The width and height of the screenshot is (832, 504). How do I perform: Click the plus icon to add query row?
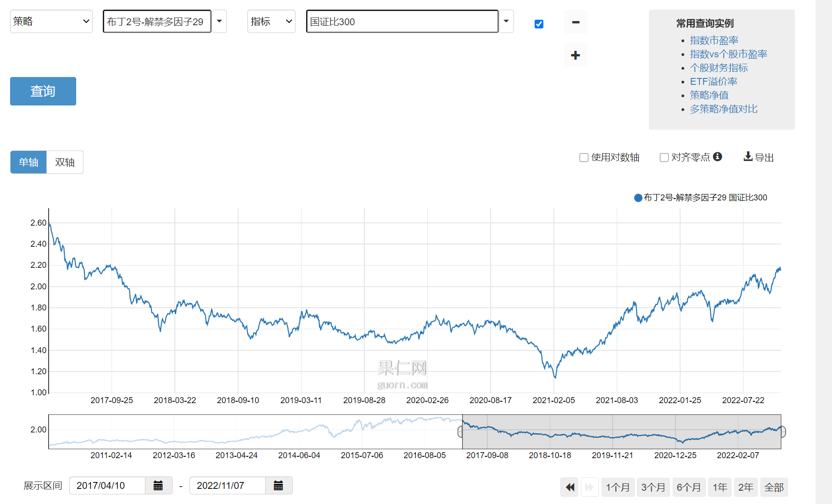click(x=575, y=55)
